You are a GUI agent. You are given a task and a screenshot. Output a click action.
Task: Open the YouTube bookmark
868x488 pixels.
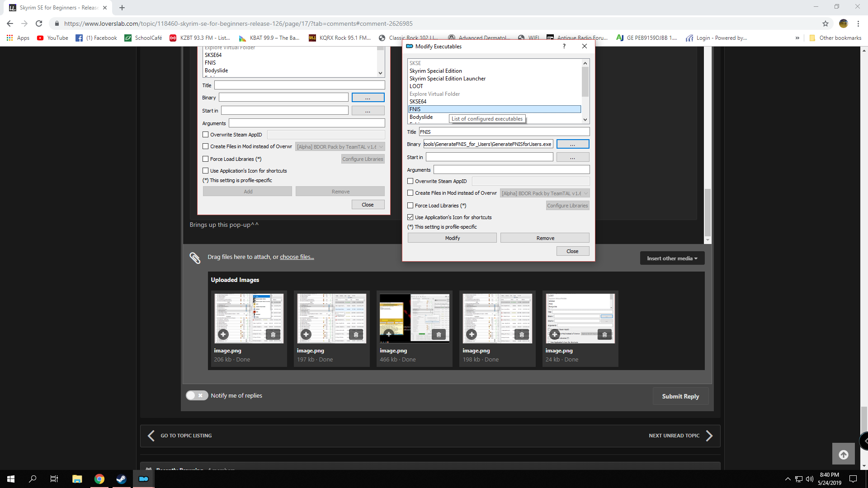(x=52, y=38)
